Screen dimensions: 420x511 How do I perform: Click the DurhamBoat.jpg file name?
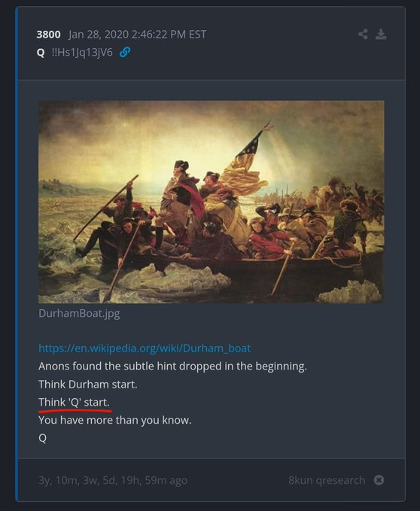click(79, 314)
